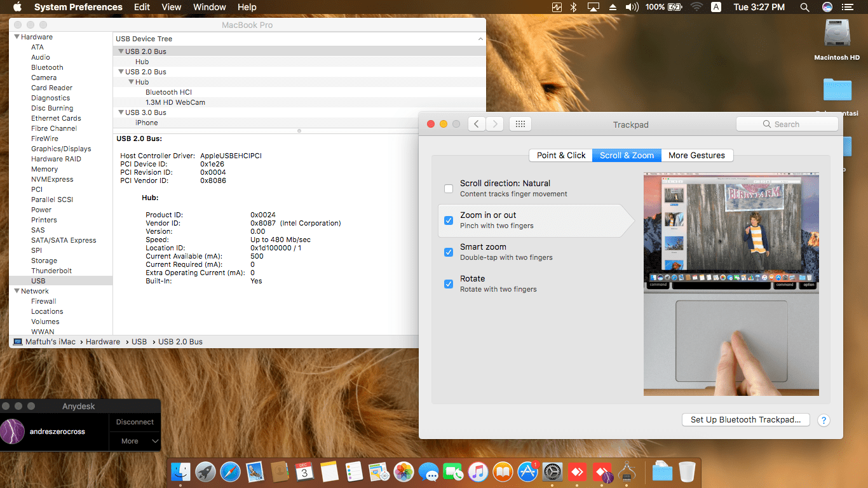Screen dimensions: 868x488
Task: Open Spotlight search magnifier icon
Action: pyautogui.click(x=804, y=7)
